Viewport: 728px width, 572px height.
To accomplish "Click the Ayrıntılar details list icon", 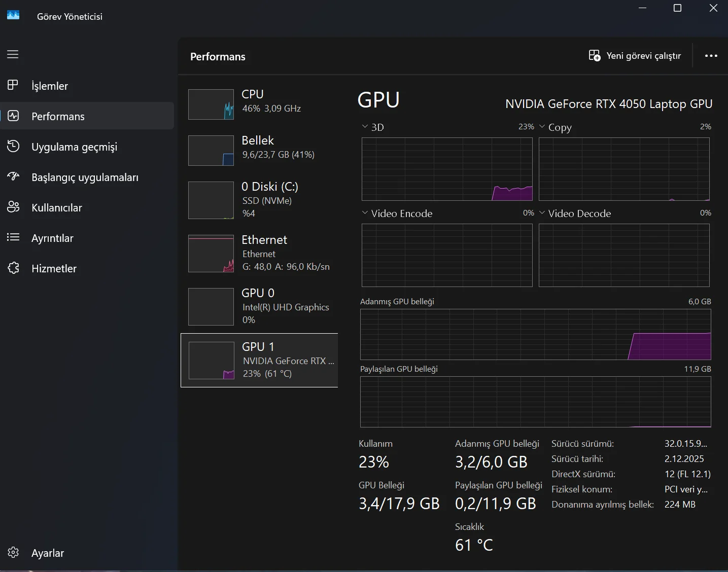I will (x=13, y=237).
